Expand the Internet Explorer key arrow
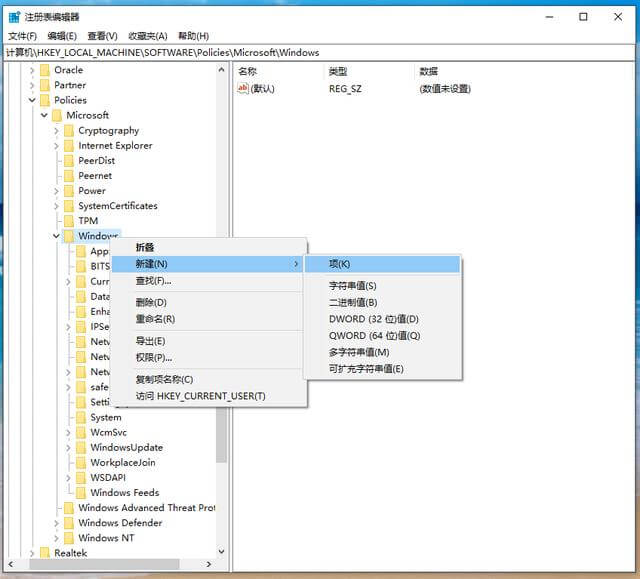640x579 pixels. [56, 146]
